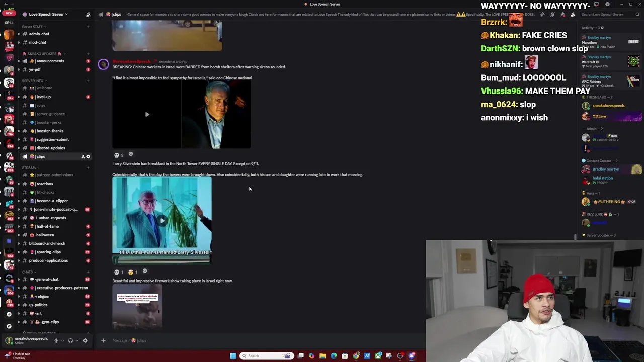Viewport: 644px width, 362px height.
Task: Click skull reaction under Silverstein video
Action: coord(118,272)
